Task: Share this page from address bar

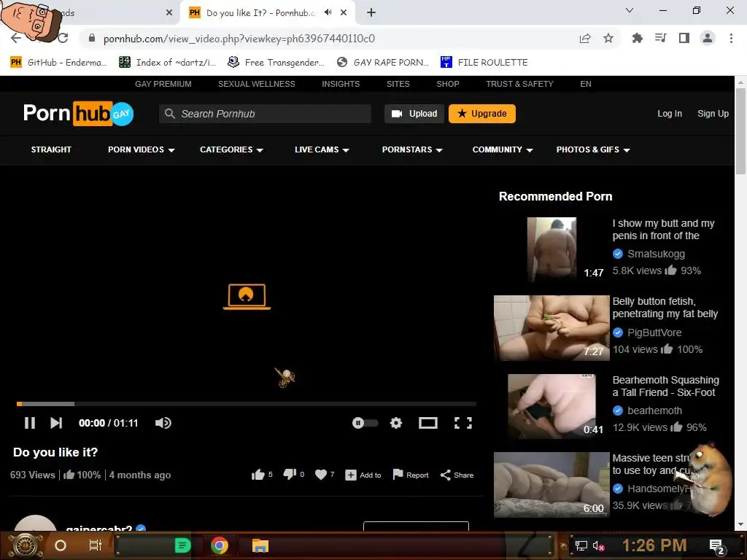Action: [585, 38]
